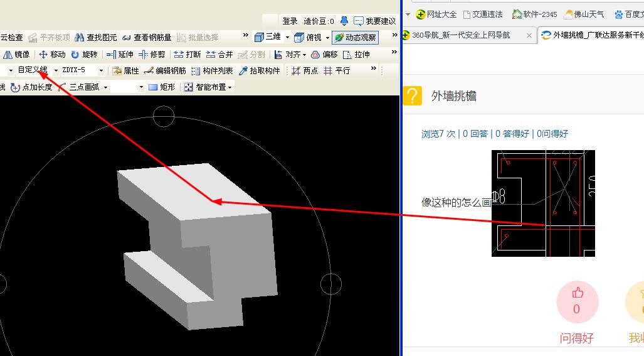Open 佛山天气 bookmark in browser
This screenshot has width=644, height=356.
[584, 14]
